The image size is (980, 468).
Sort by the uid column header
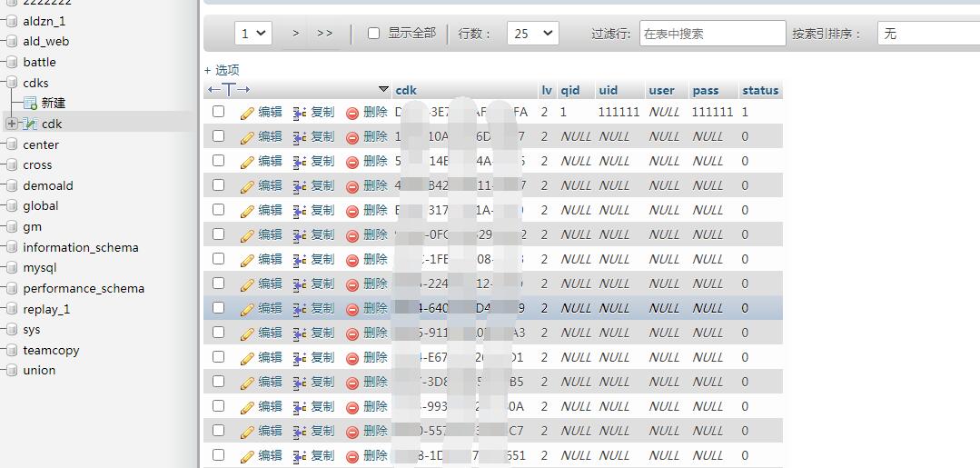click(x=608, y=90)
